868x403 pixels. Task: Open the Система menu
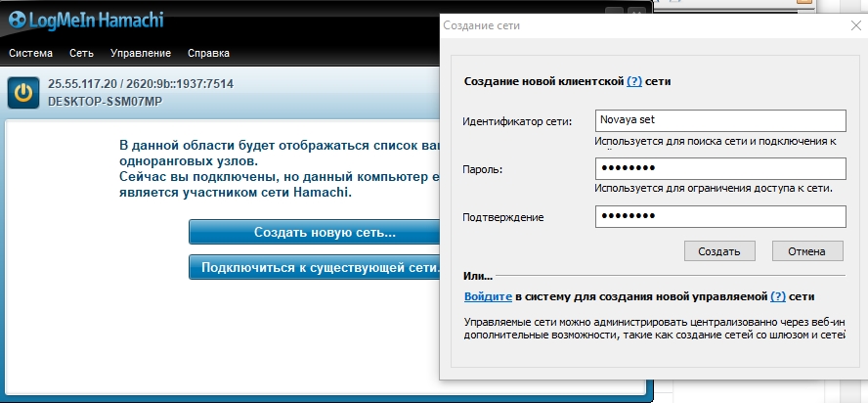[x=31, y=53]
